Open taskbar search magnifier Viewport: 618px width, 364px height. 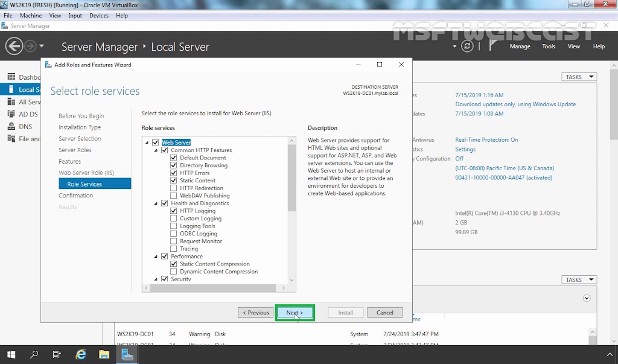pos(34,354)
